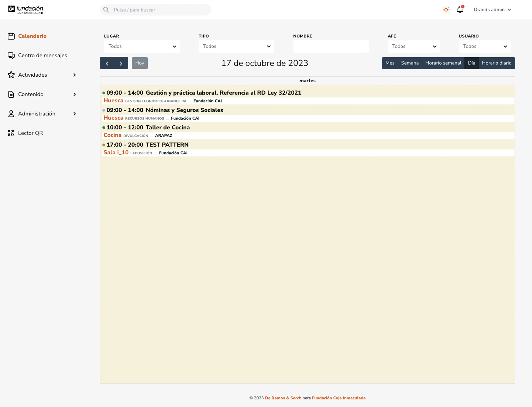Click the Taller de Cocina event's green dot
Image resolution: width=532 pixels, height=407 pixels.
pyautogui.click(x=104, y=128)
